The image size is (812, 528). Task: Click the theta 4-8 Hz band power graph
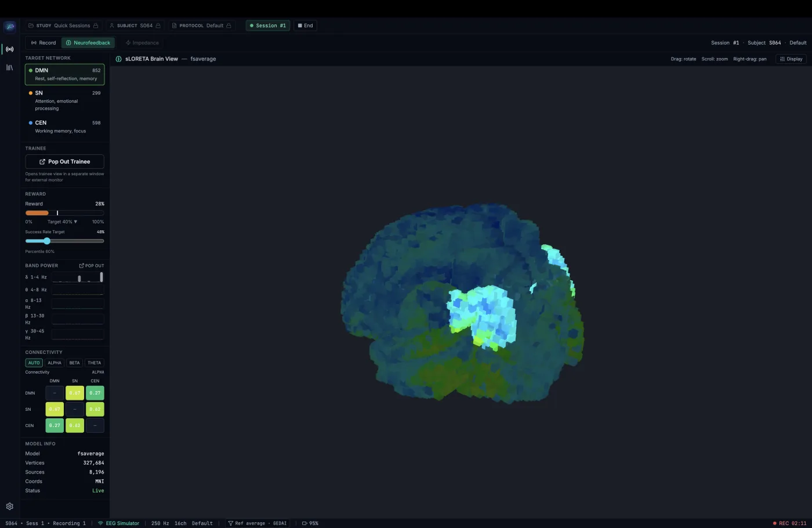coord(78,290)
